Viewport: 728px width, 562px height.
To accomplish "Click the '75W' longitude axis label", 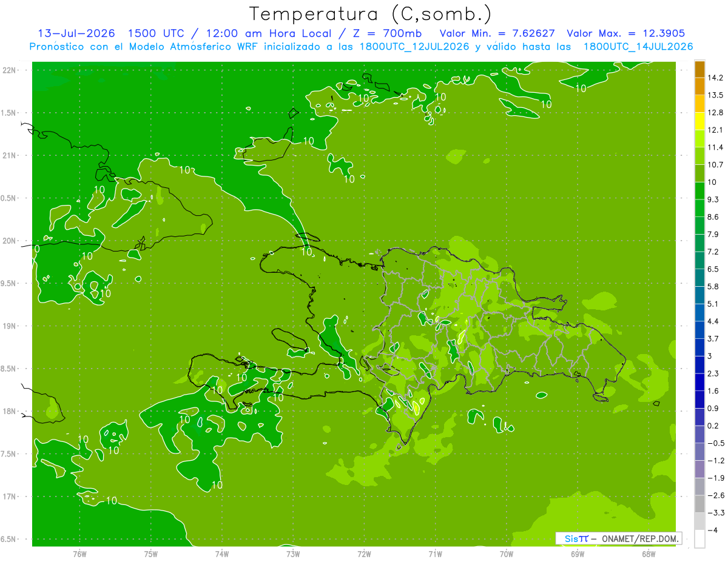I will click(150, 554).
